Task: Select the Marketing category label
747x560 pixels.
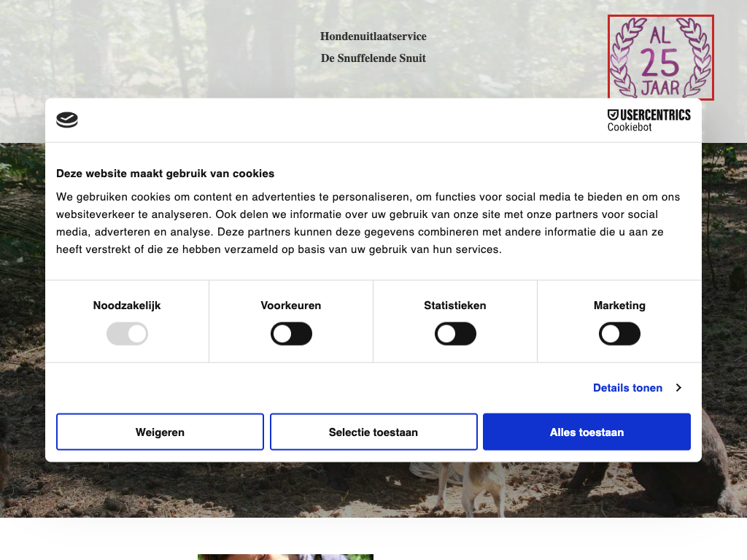Action: click(x=619, y=306)
